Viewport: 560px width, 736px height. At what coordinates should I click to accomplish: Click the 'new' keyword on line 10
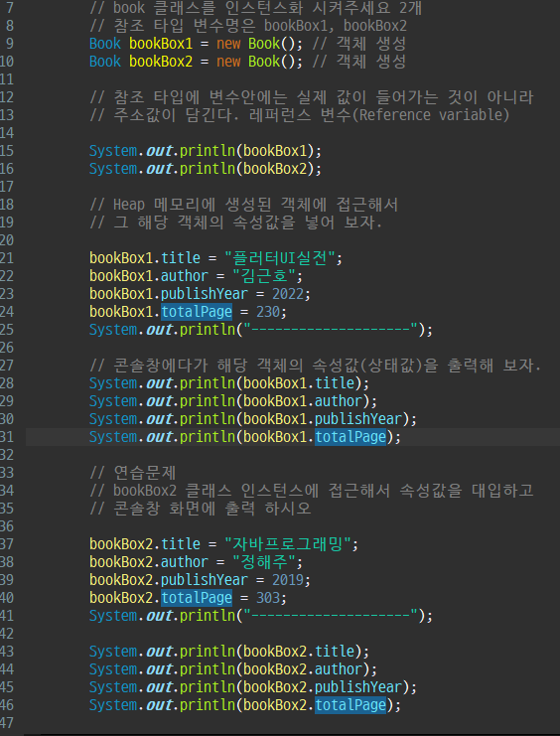[228, 62]
